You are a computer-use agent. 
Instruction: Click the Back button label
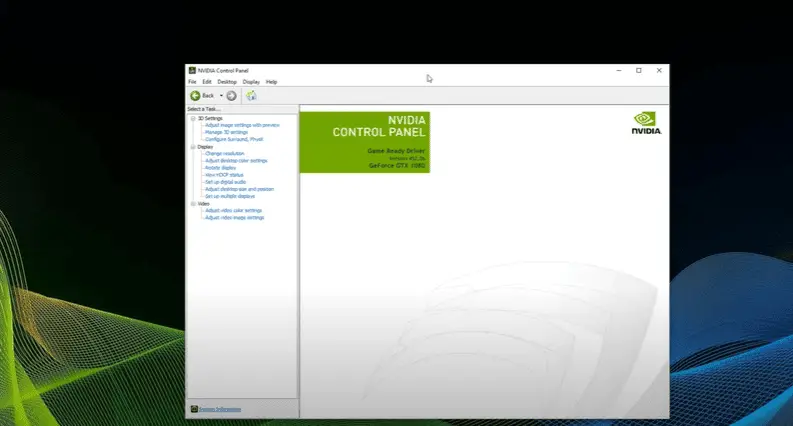click(x=208, y=96)
